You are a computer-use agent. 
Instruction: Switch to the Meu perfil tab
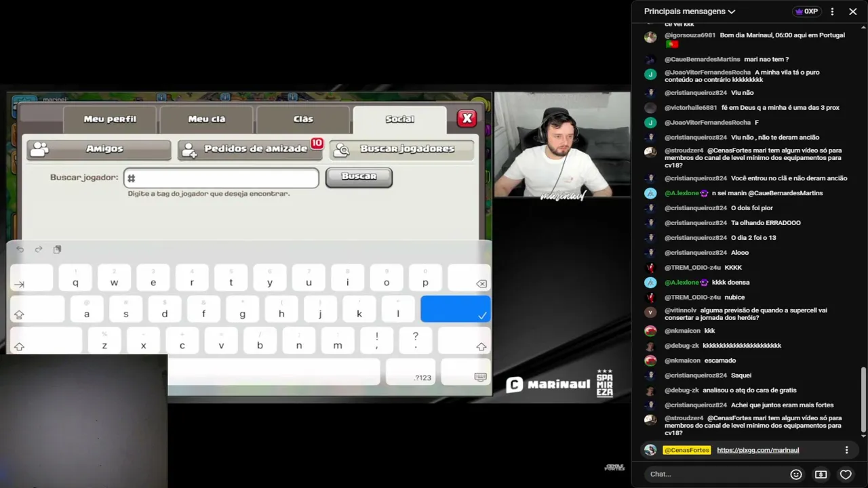coord(110,119)
